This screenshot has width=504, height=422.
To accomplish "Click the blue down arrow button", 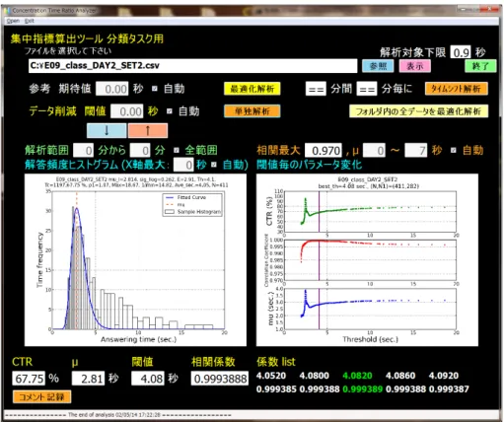I will coord(107,130).
